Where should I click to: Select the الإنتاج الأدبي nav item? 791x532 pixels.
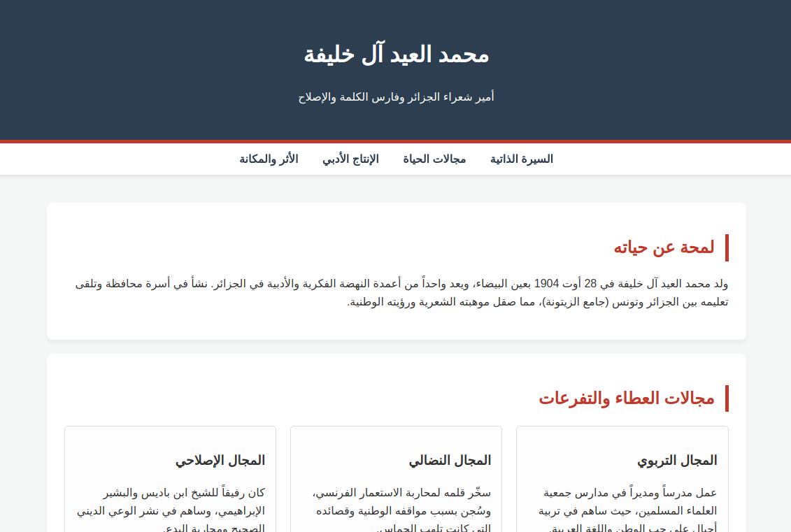[x=350, y=159]
